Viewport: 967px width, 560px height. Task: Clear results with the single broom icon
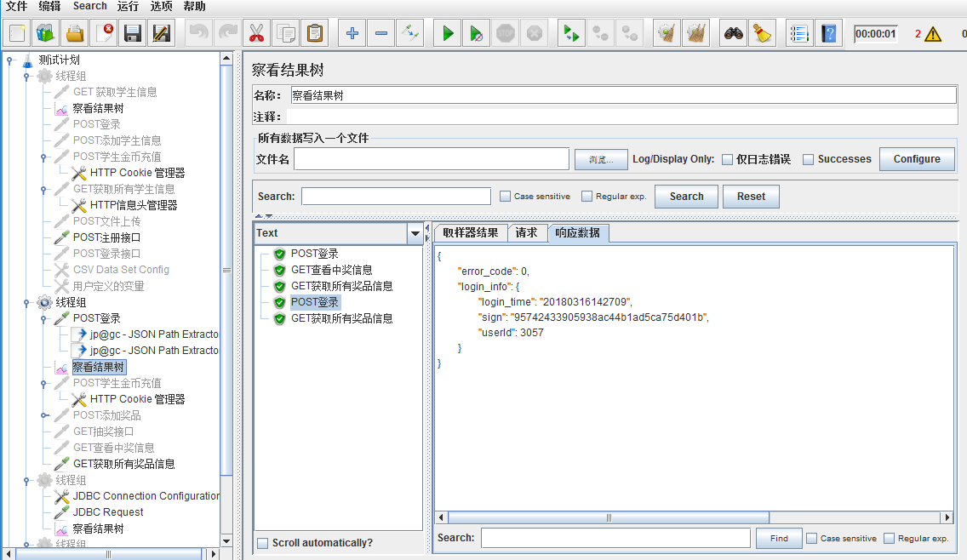tap(667, 33)
